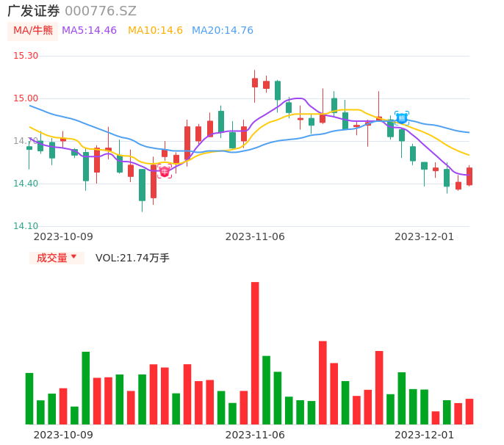504x445 pixels.
Task: Toggle the MA20:14.76 legend line
Action: point(222,31)
